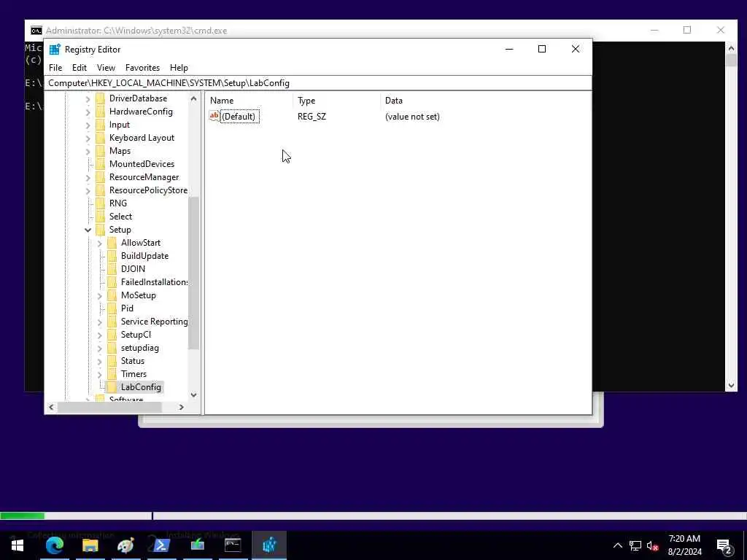Expand the Status subkey

pyautogui.click(x=99, y=362)
